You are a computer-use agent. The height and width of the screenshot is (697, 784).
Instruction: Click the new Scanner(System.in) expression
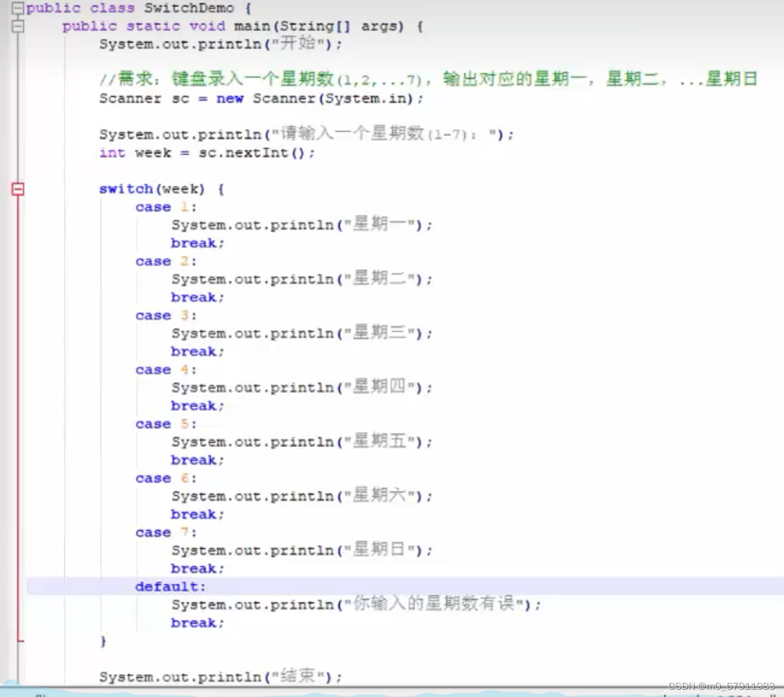coord(320,99)
